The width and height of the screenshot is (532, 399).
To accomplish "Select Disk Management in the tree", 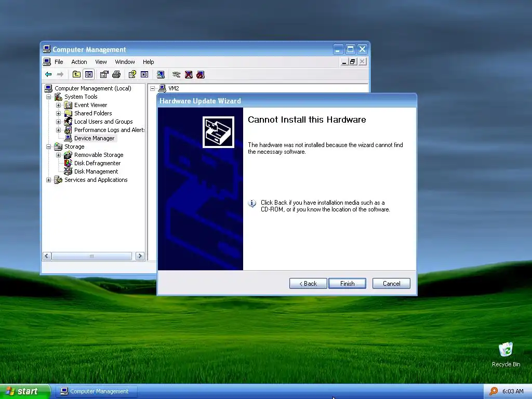I will pyautogui.click(x=96, y=171).
